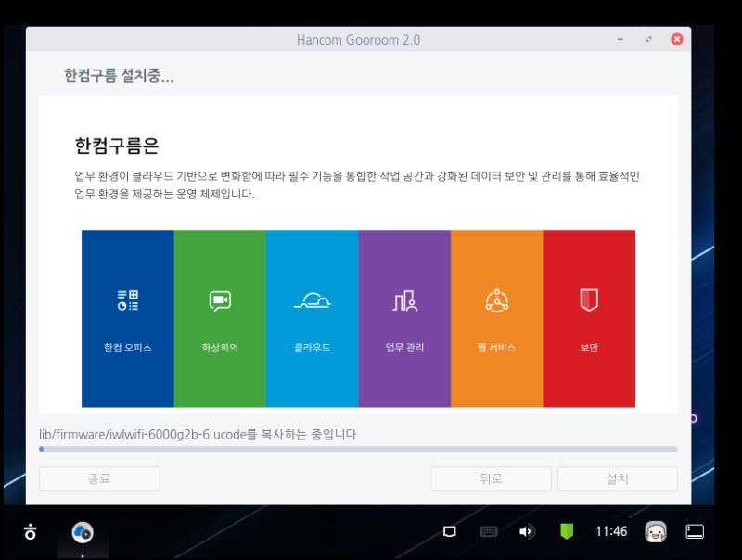The width and height of the screenshot is (742, 560).
Task: Toggle the on-screen keyboard from the tray
Action: pos(486,531)
